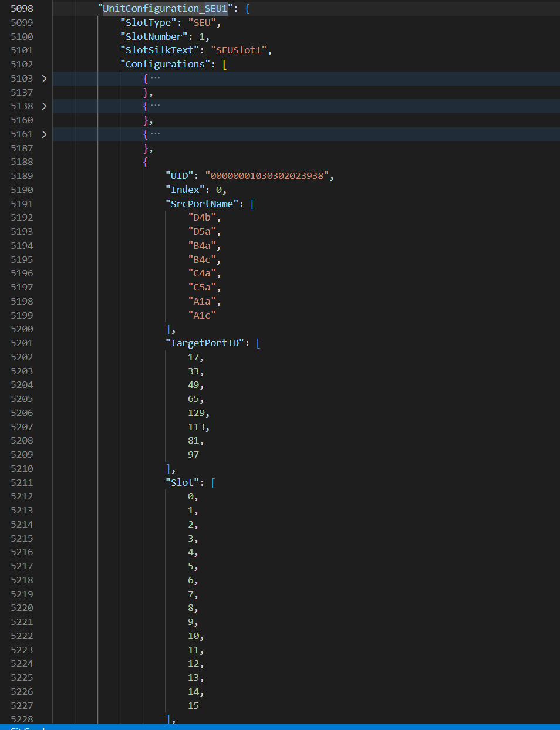This screenshot has width=560, height=730.
Task: Click line number 5189 in the gutter
Action: tap(22, 176)
